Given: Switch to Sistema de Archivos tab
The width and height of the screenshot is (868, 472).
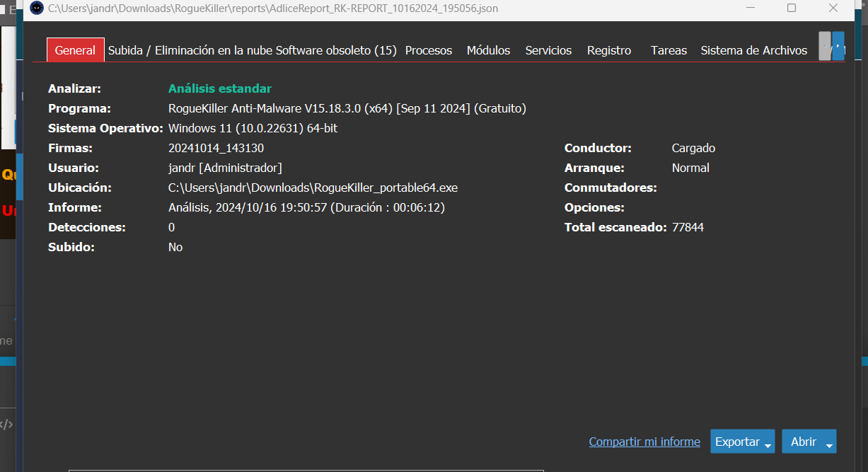Looking at the screenshot, I should pyautogui.click(x=754, y=51).
